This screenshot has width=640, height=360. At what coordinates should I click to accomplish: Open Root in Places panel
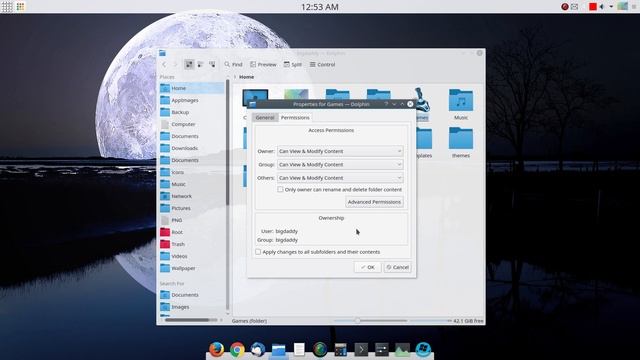[192, 232]
